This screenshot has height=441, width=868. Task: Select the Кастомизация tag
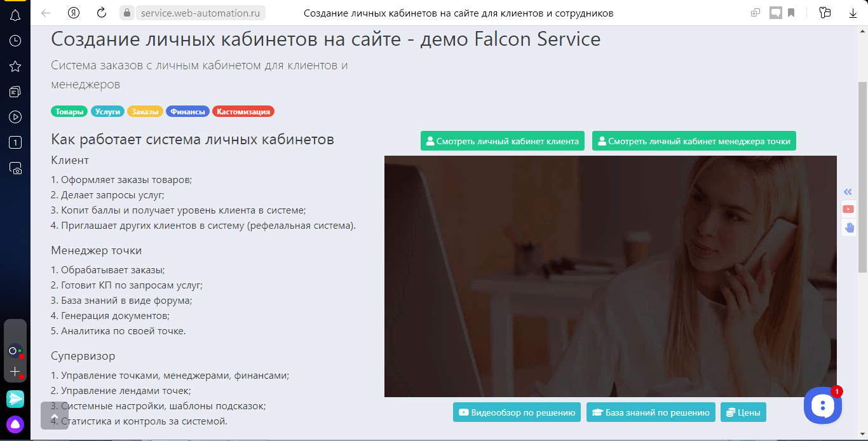click(243, 112)
